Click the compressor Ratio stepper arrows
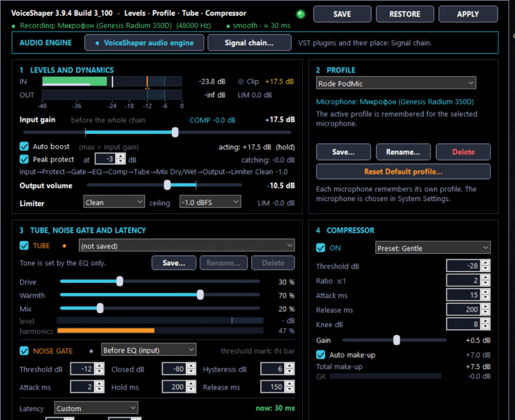515x420 pixels. tap(485, 280)
